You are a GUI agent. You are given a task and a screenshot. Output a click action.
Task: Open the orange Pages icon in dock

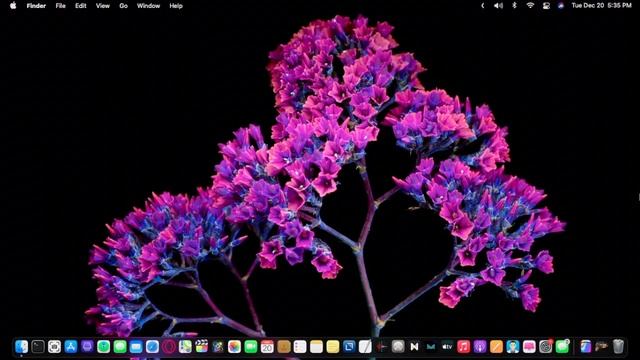tap(496, 347)
